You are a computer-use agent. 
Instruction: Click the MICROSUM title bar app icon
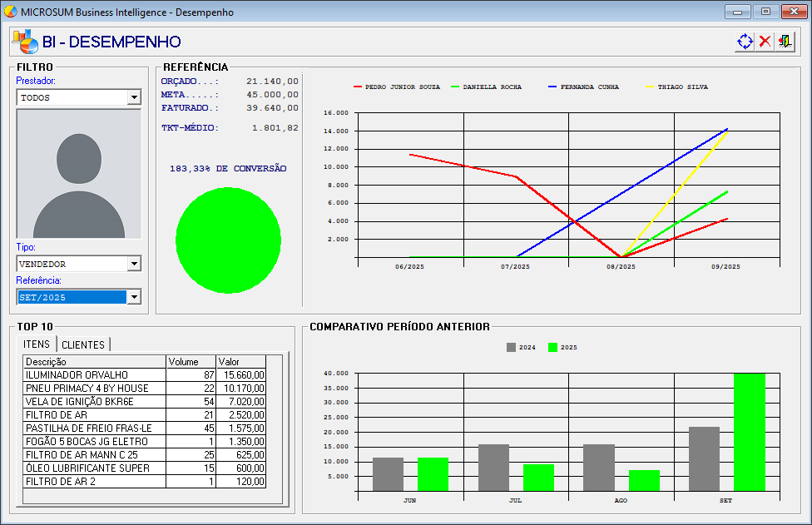(10, 12)
